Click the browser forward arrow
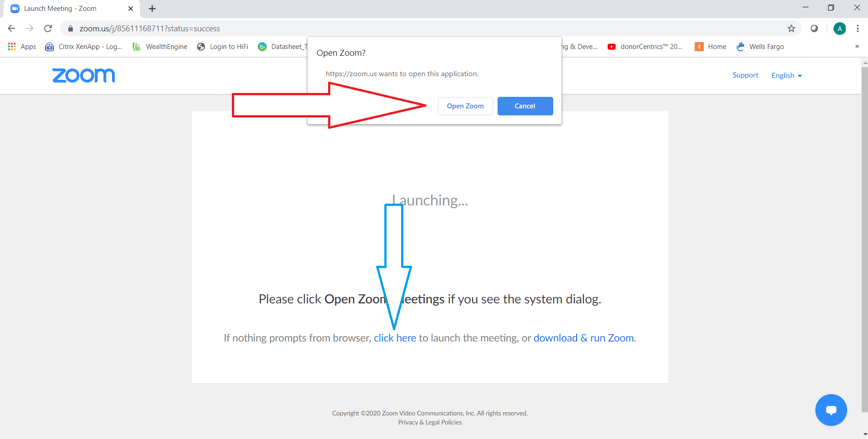The width and height of the screenshot is (868, 439). click(x=30, y=29)
